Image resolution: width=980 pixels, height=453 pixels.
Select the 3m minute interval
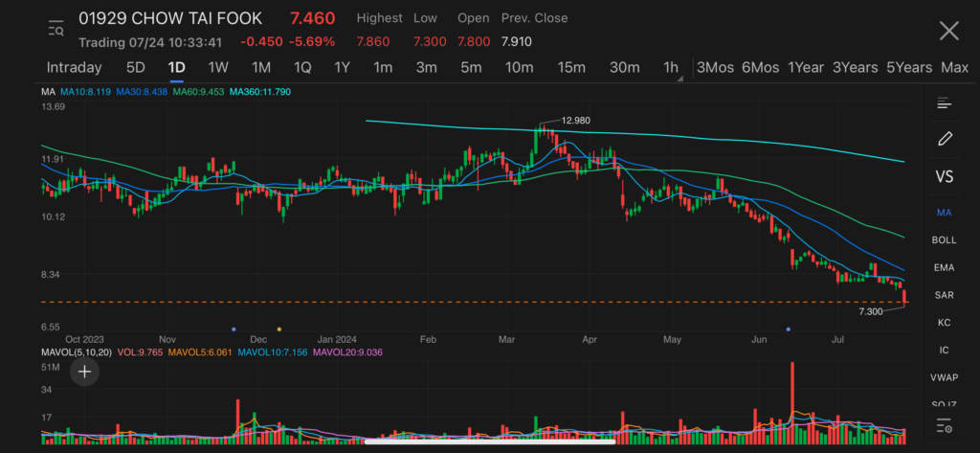426,68
